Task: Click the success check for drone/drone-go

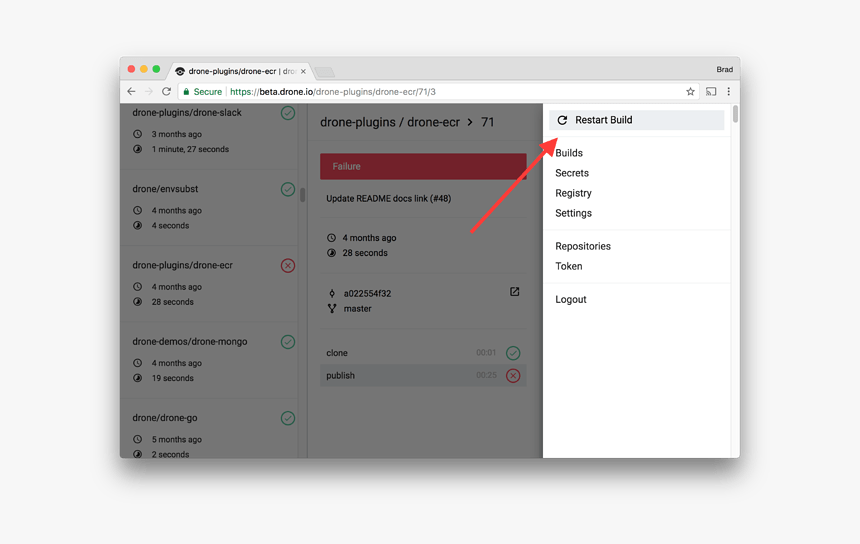Action: click(x=288, y=418)
